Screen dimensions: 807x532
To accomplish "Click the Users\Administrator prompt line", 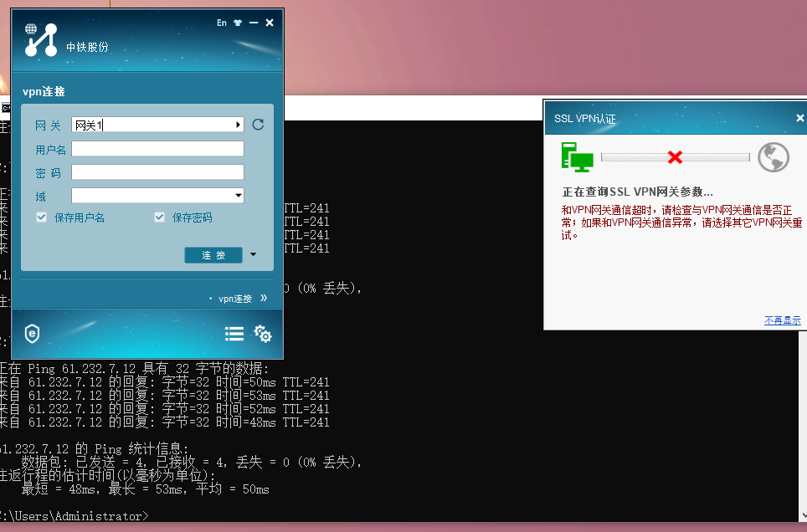I will [x=75, y=516].
